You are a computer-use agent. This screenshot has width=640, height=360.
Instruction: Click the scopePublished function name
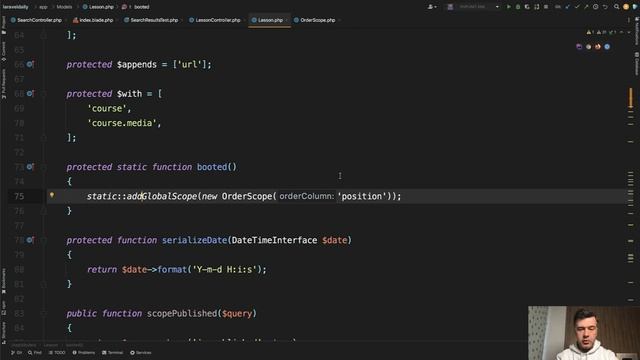(x=182, y=313)
